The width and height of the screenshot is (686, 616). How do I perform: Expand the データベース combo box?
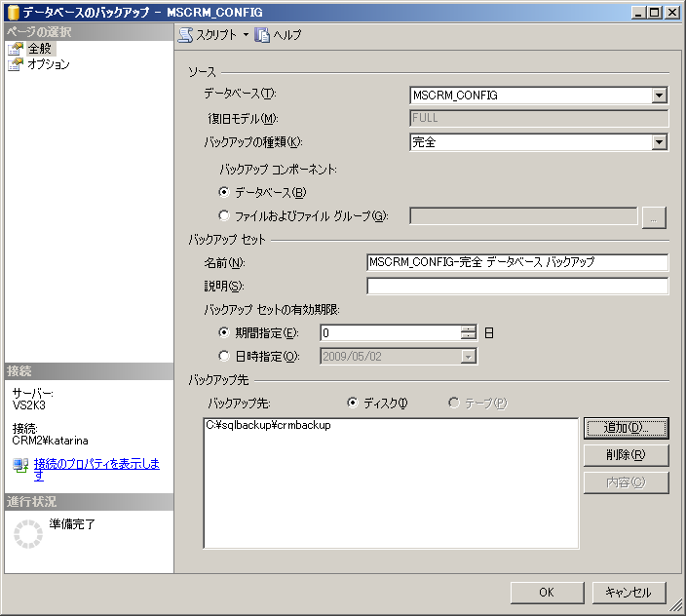click(x=659, y=95)
